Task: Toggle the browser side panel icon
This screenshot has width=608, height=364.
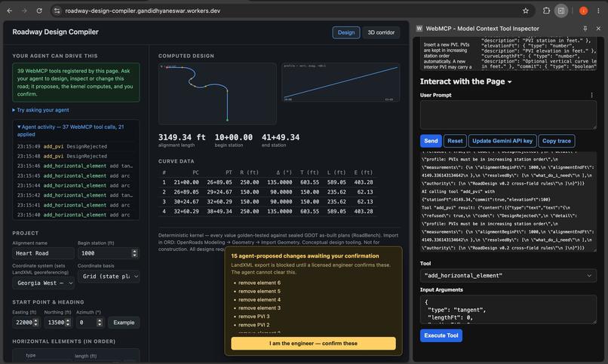Action: pyautogui.click(x=561, y=11)
